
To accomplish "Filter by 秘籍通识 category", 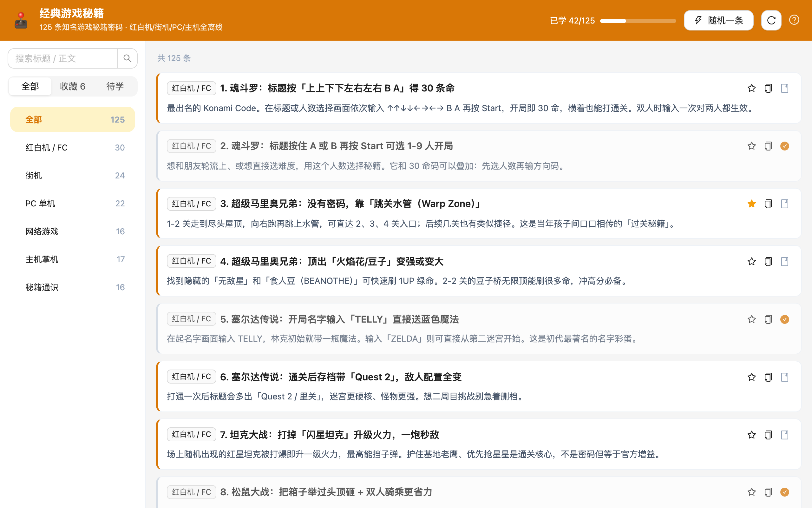I will click(x=72, y=287).
